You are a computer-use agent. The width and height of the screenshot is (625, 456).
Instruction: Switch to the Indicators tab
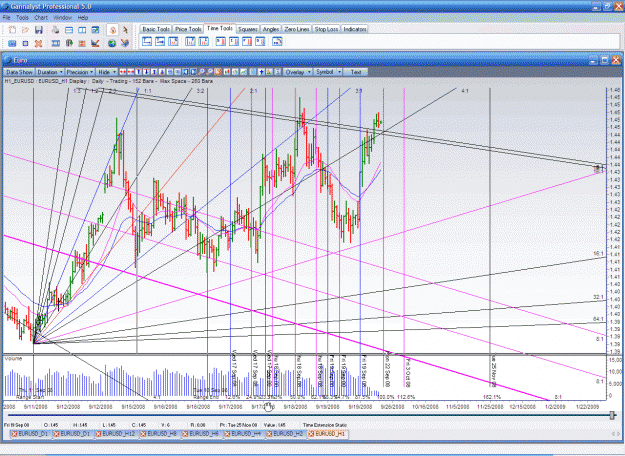(x=355, y=29)
